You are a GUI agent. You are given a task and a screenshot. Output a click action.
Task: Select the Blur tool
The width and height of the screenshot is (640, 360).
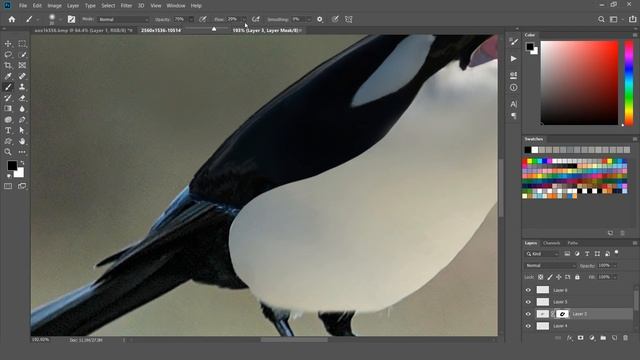[x=22, y=109]
